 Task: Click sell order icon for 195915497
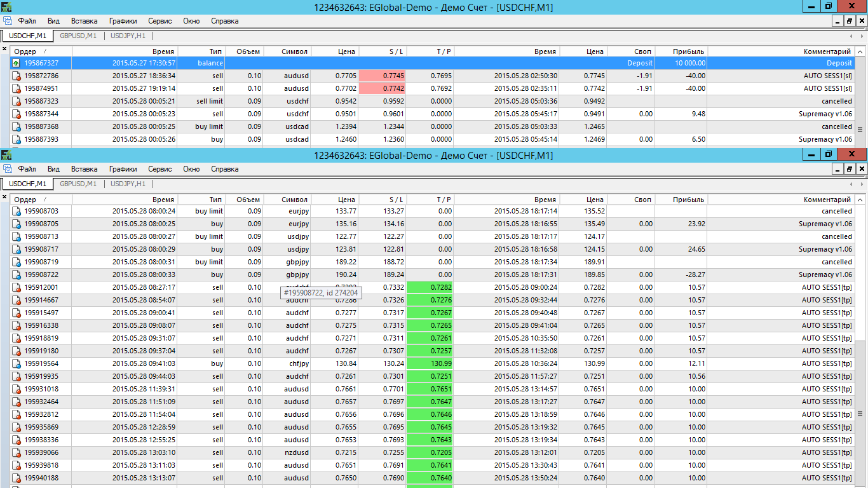pyautogui.click(x=17, y=313)
